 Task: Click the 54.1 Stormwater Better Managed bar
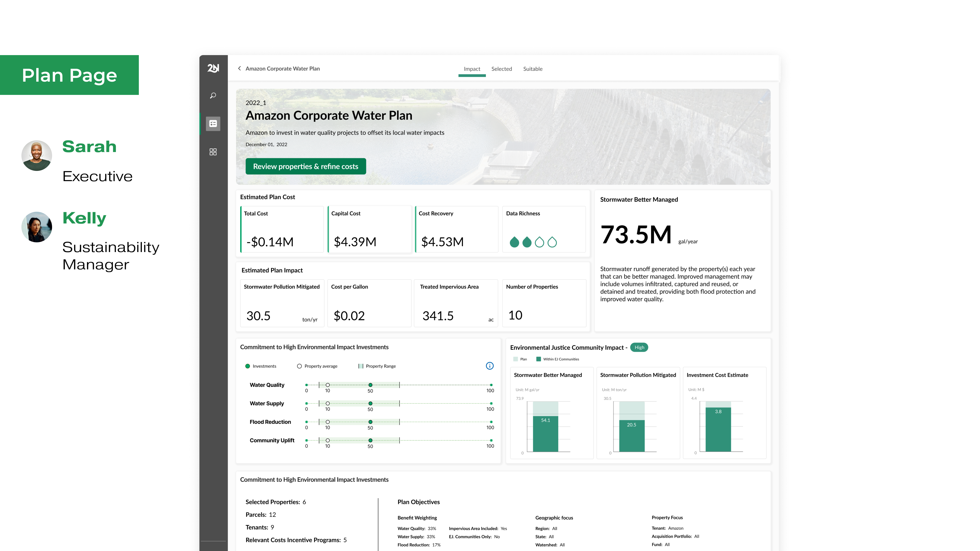545,433
